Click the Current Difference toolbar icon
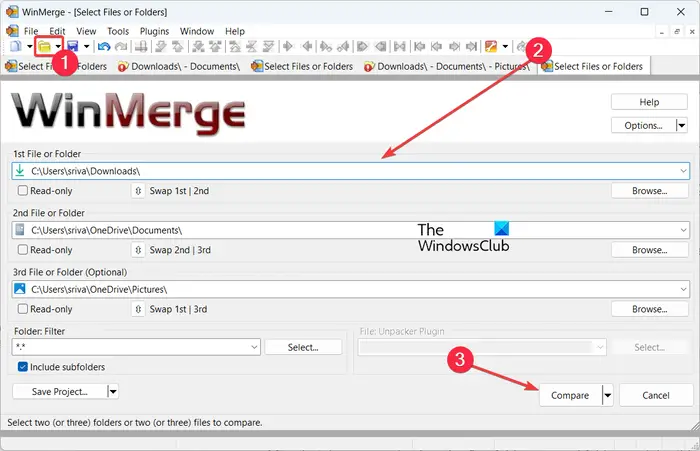 click(x=251, y=46)
